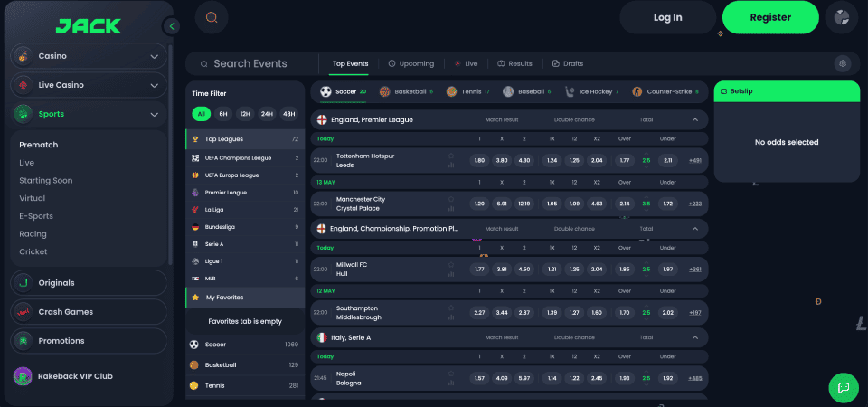
Task: Click the Crash Games sidebar icon
Action: point(23,312)
